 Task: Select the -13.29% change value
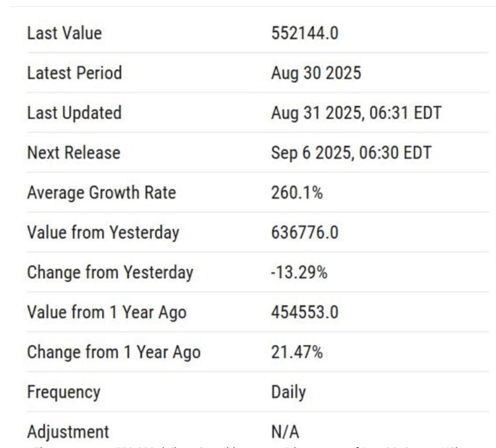299,272
